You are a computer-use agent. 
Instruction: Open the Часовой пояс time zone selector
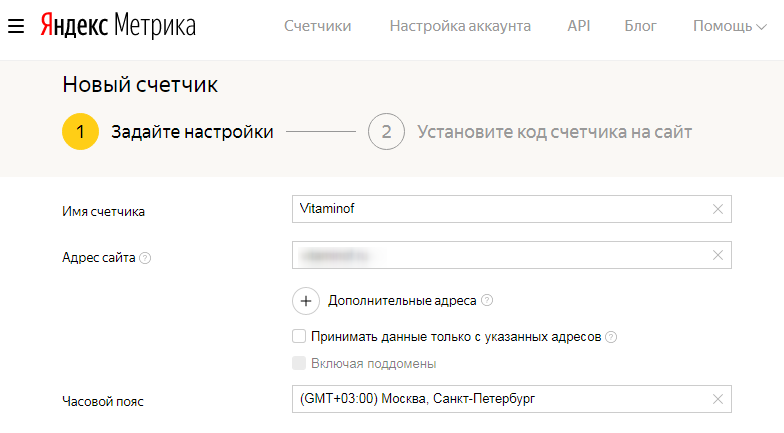[x=500, y=399]
